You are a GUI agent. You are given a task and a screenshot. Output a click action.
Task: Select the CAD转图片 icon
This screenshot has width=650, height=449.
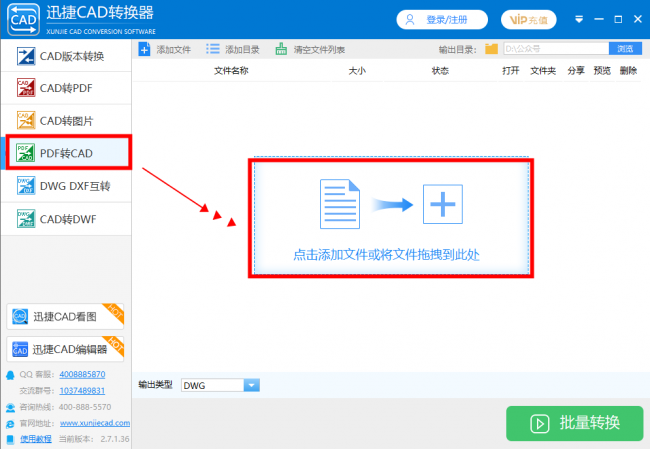pyautogui.click(x=26, y=120)
